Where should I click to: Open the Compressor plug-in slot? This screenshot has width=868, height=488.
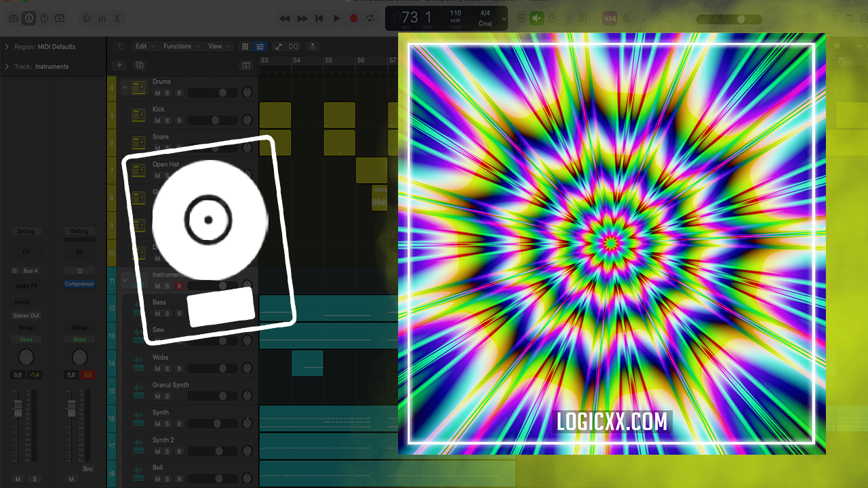click(x=79, y=284)
